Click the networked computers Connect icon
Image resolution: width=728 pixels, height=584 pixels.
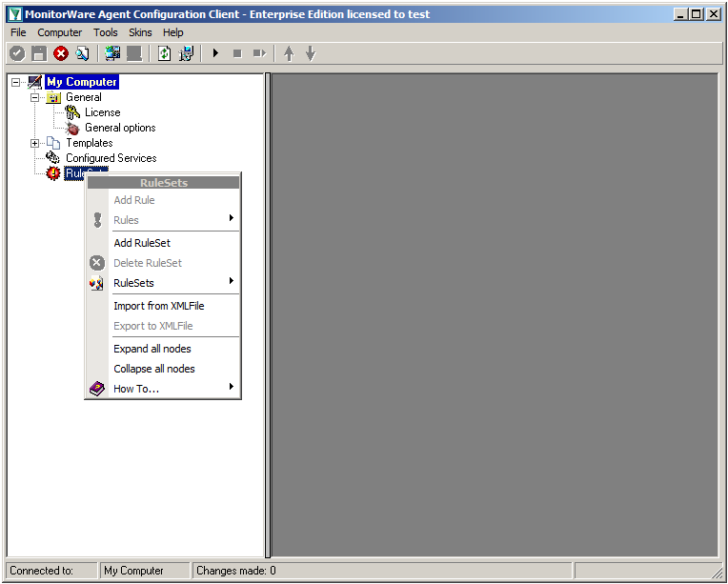(x=112, y=53)
